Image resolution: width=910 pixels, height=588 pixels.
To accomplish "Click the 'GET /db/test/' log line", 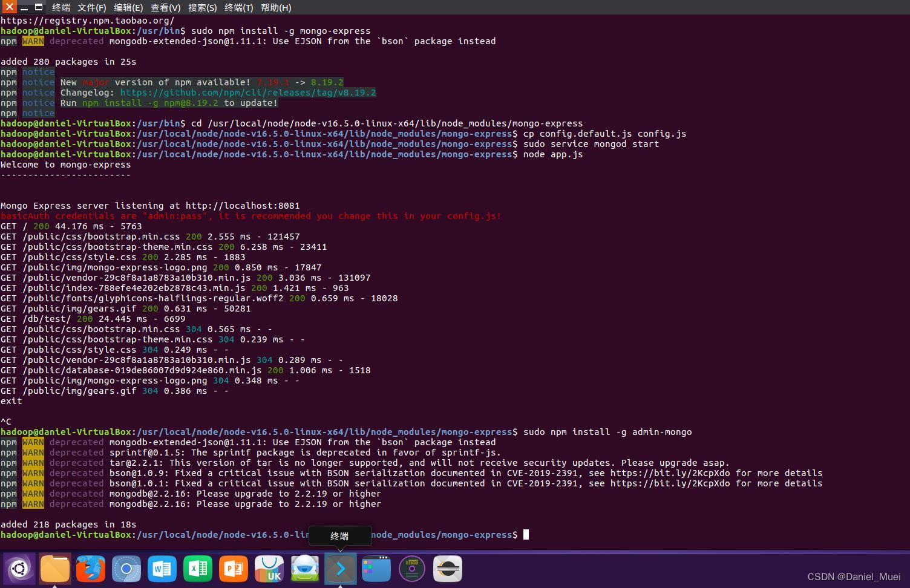I will click(x=93, y=319).
